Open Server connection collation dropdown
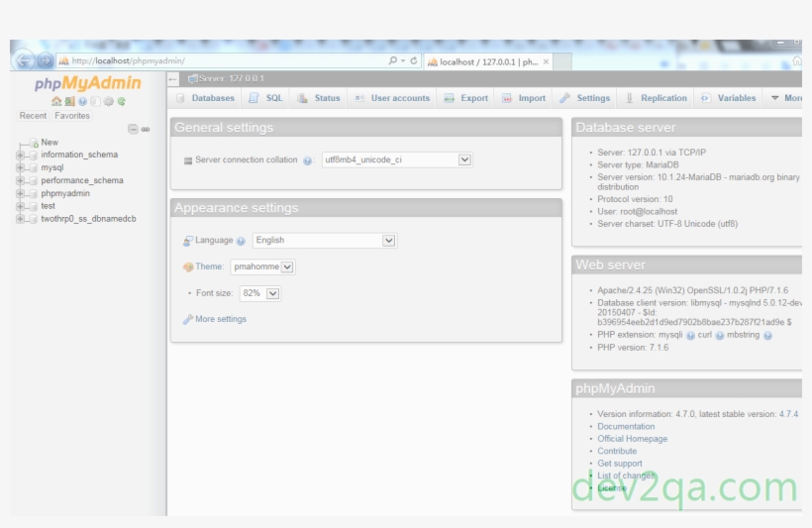Image resolution: width=812 pixels, height=528 pixels. click(x=397, y=159)
